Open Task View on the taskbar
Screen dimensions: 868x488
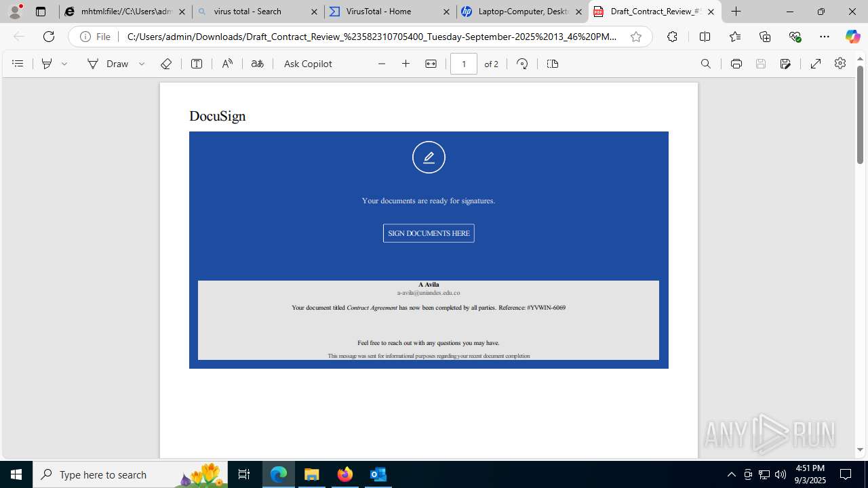(245, 474)
